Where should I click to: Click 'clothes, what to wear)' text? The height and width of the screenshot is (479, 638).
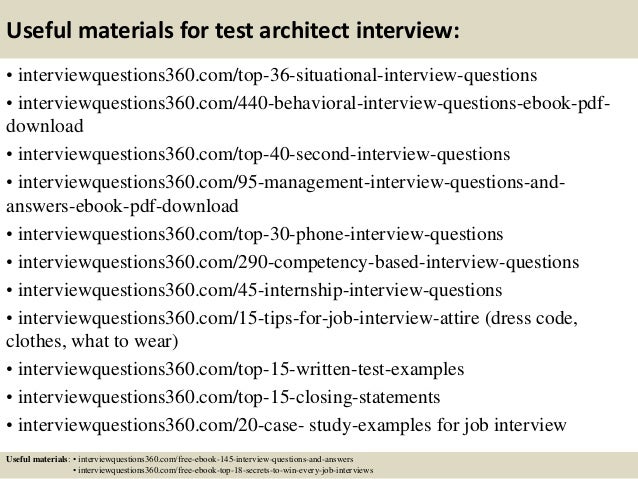coord(92,341)
